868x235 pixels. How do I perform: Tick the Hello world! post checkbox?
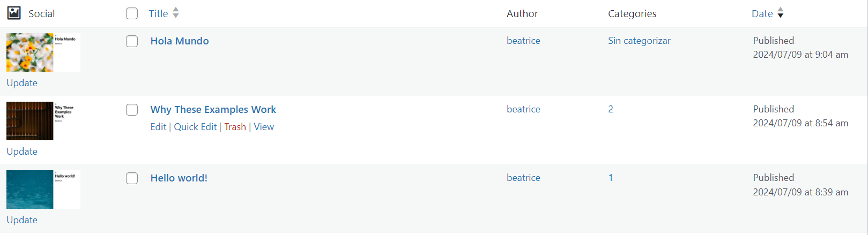pos(132,178)
